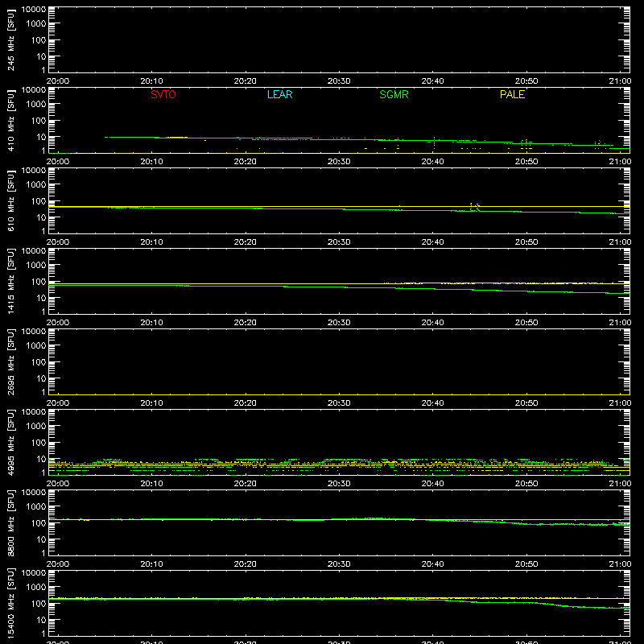The image size is (644, 644).
Task: Select the 245 MHz [SFU] axis title
Action: [10, 39]
